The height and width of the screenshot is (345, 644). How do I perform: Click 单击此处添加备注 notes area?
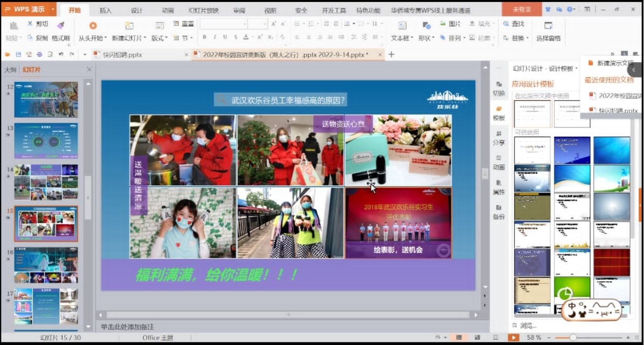tap(127, 326)
